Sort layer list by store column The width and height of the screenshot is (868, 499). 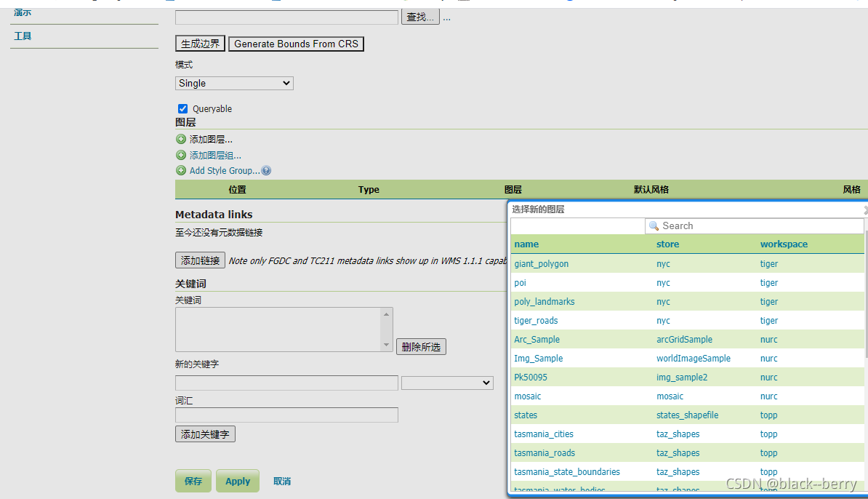[x=667, y=244]
